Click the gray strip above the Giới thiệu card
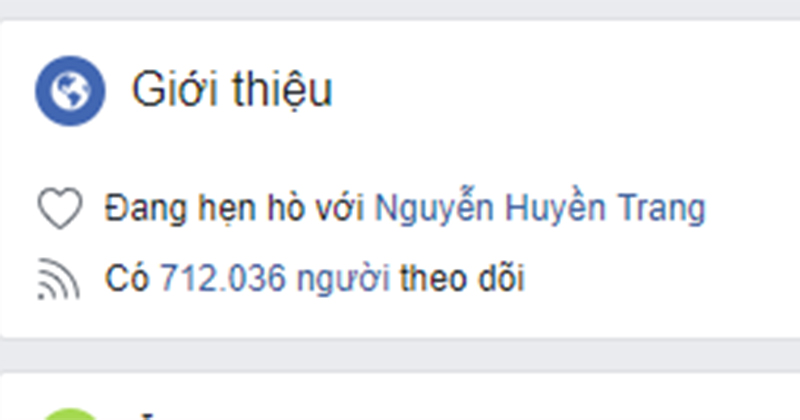This screenshot has width=800, height=420. click(400, 9)
